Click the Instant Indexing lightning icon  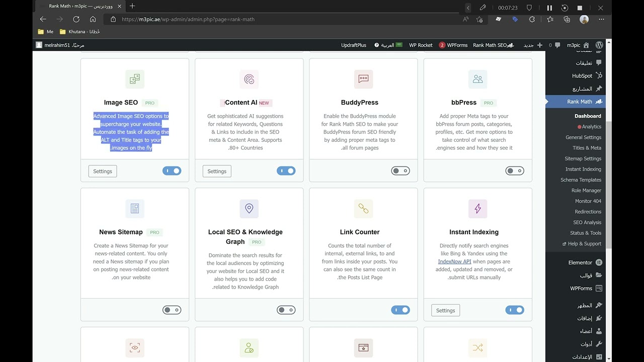[x=477, y=209]
